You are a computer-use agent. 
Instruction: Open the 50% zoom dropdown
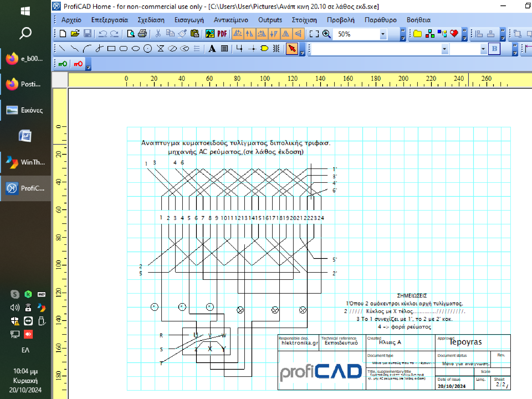tap(383, 34)
